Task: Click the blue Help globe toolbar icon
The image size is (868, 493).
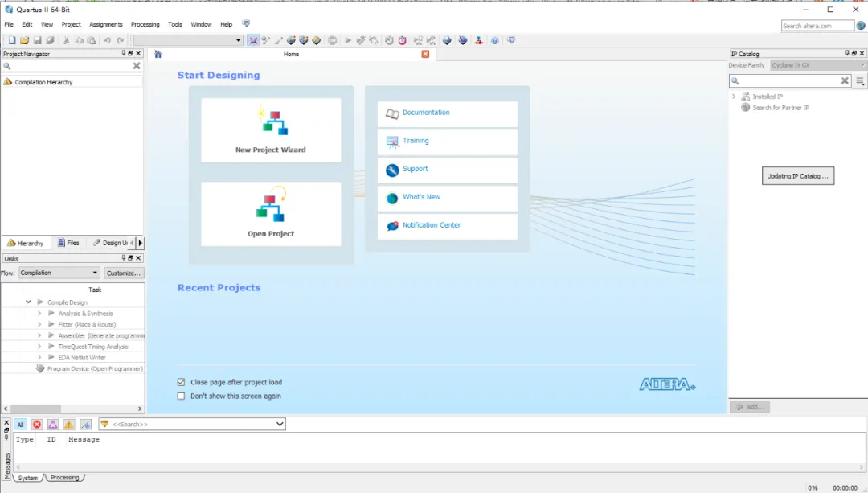Action: click(495, 40)
